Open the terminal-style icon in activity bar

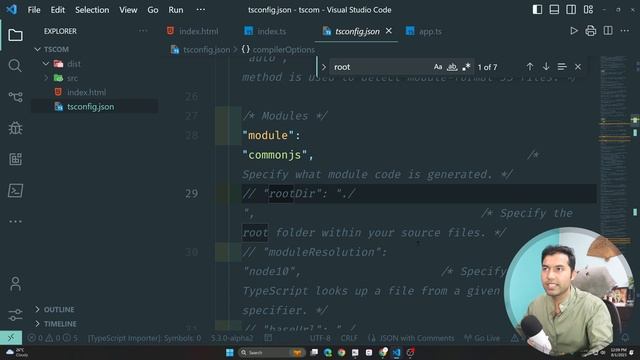click(x=15, y=191)
